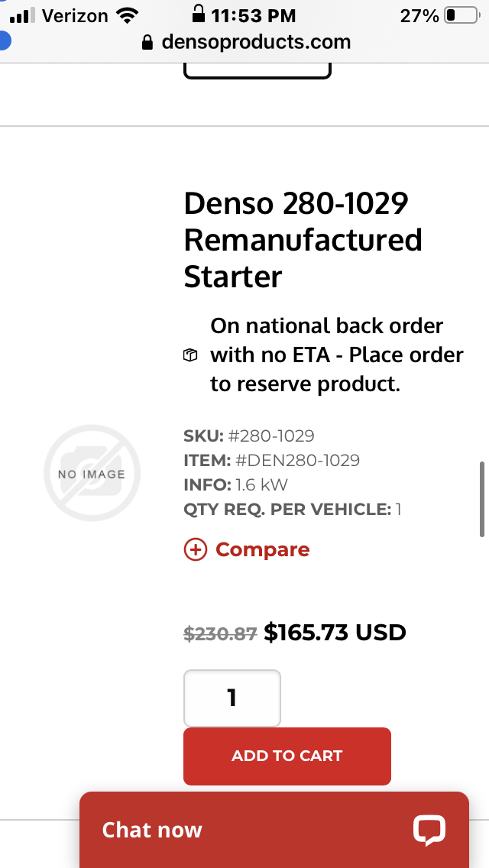Tap the Wi-Fi signal icon
This screenshot has height=868, width=489.
pyautogui.click(x=128, y=15)
